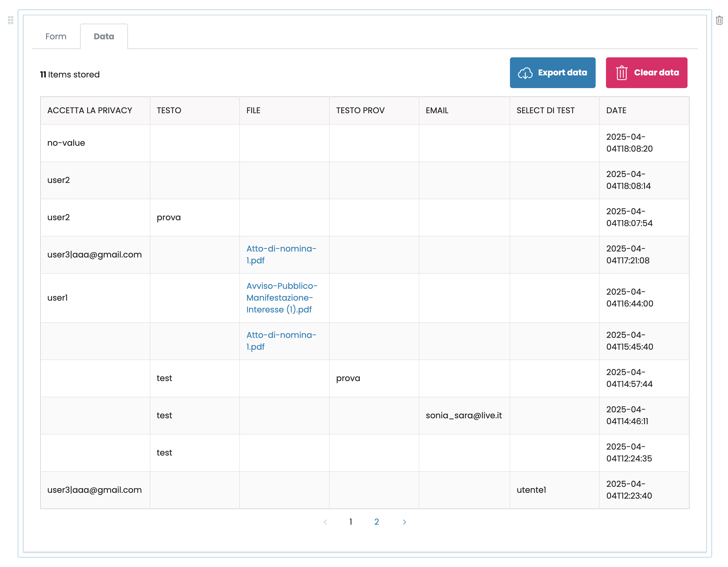Click the SELECT DI TEST column header
Screen dimensions: 728x567
pos(545,110)
